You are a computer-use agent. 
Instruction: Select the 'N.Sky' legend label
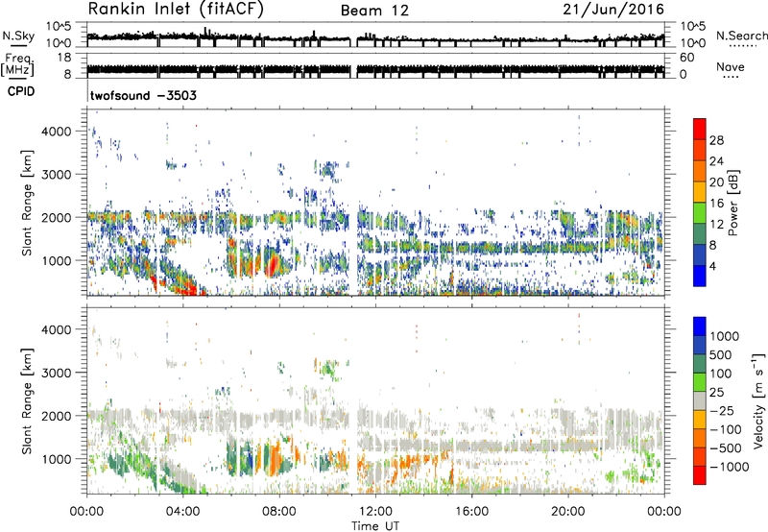[x=18, y=36]
